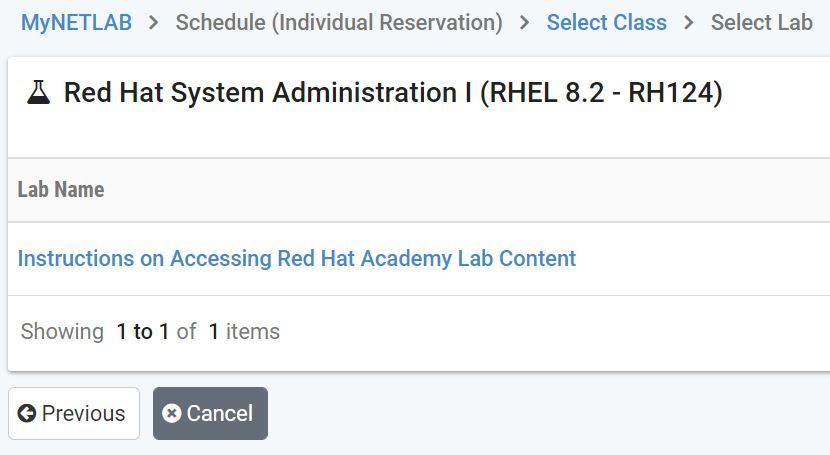Viewport: 830px width, 455px height.
Task: Click the chevron before Select Lab
Action: 688,22
